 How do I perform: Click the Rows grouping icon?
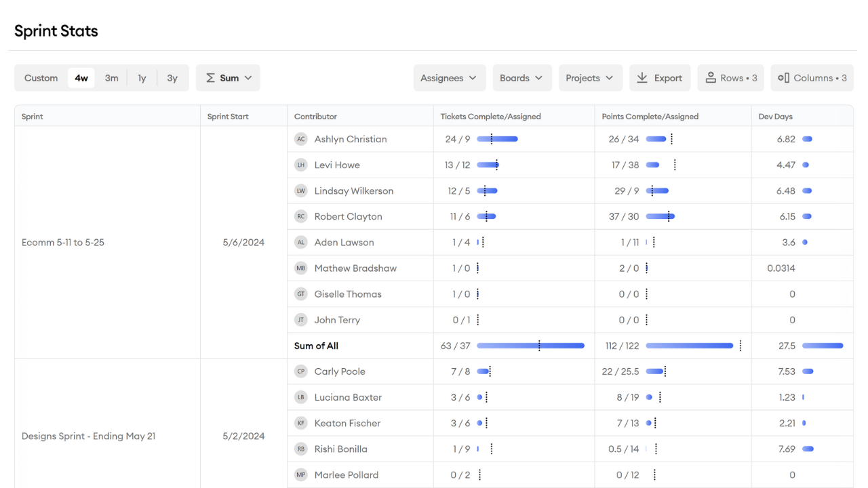tap(711, 78)
